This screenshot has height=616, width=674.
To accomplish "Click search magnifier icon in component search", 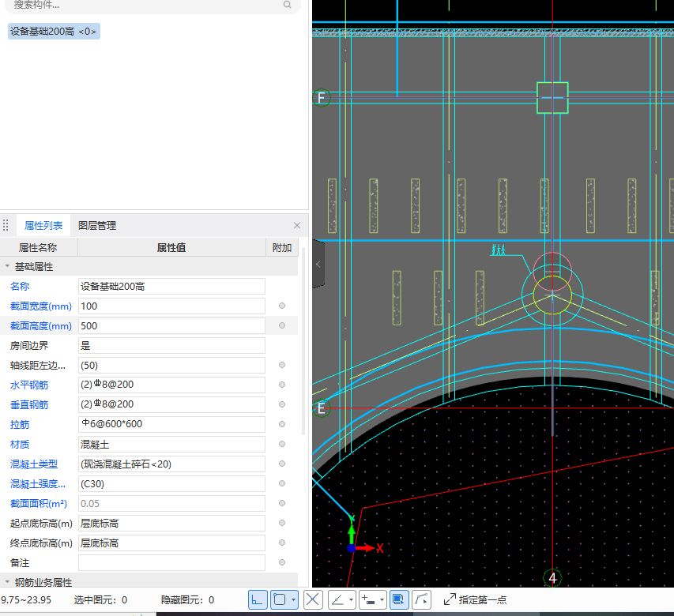I will click(287, 5).
